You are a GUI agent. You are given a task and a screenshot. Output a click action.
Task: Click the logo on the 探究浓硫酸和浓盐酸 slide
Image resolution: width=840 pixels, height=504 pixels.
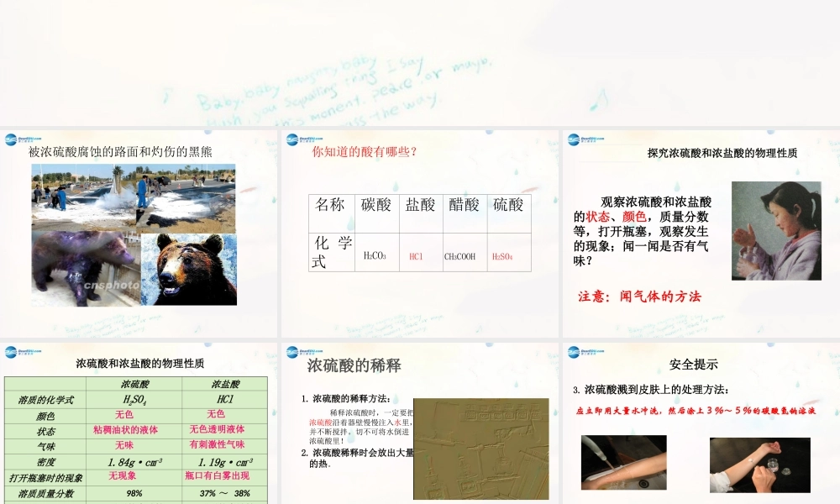(584, 139)
